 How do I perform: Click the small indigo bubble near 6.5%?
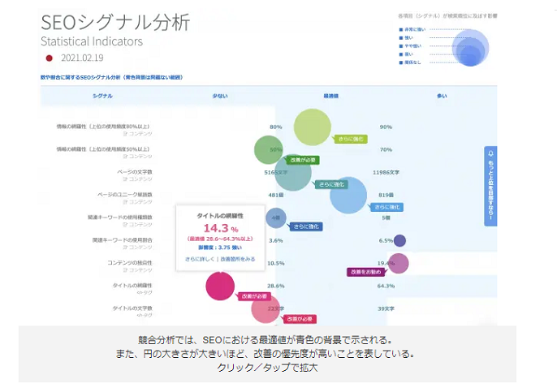click(x=399, y=240)
